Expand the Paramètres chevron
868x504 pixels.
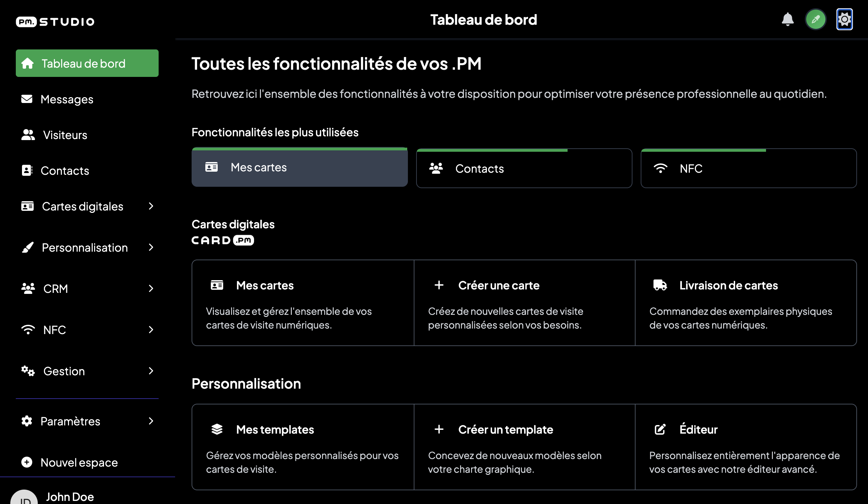151,421
